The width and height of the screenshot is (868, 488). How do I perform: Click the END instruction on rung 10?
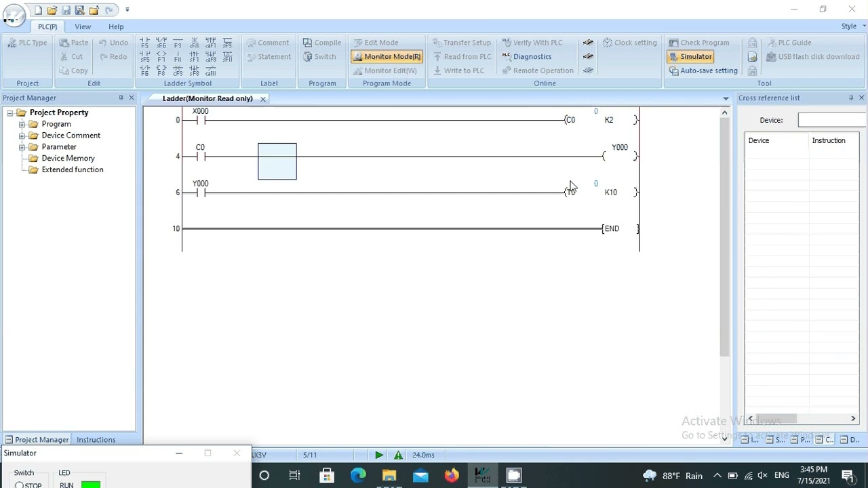[612, 229]
